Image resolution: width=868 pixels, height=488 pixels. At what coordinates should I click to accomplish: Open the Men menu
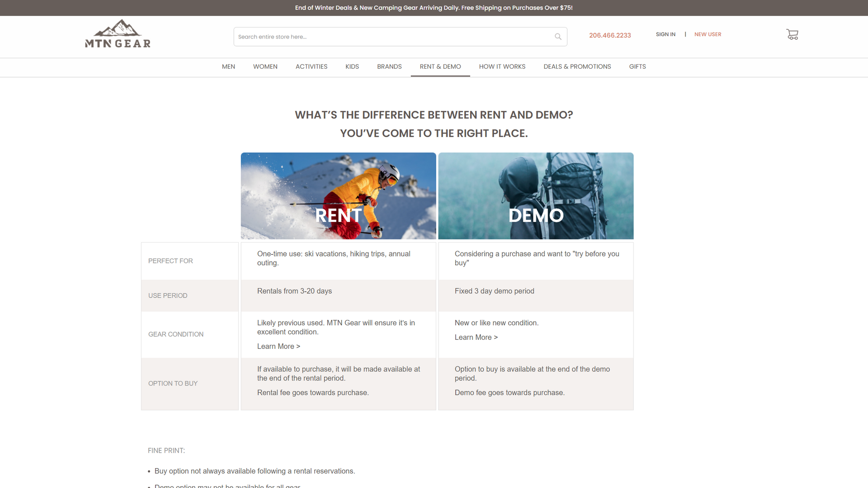pyautogui.click(x=228, y=66)
